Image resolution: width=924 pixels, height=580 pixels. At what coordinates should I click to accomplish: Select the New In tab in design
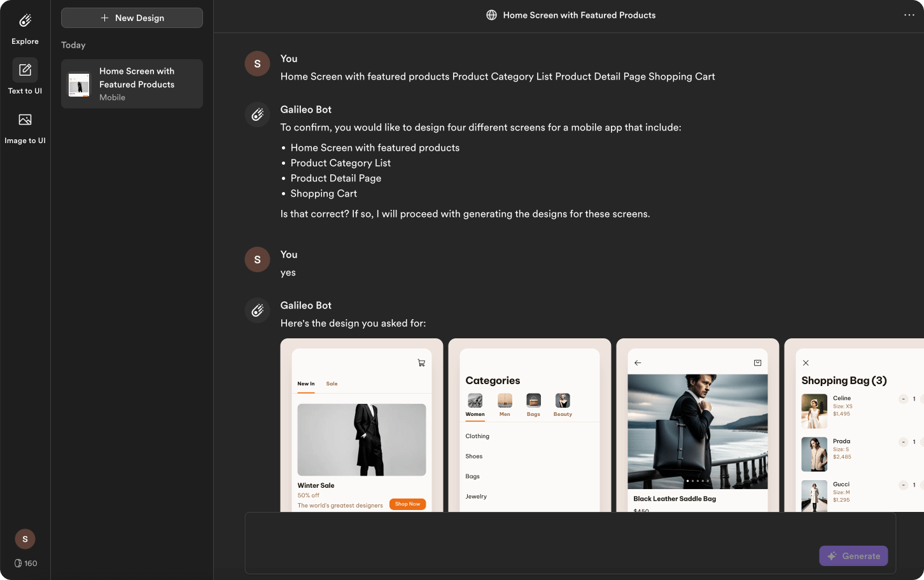pyautogui.click(x=306, y=384)
